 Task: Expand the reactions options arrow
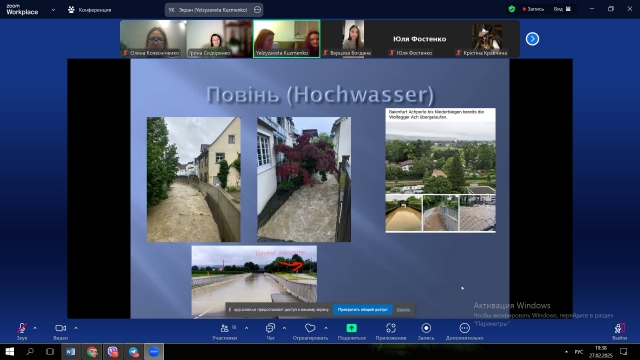[326, 328]
